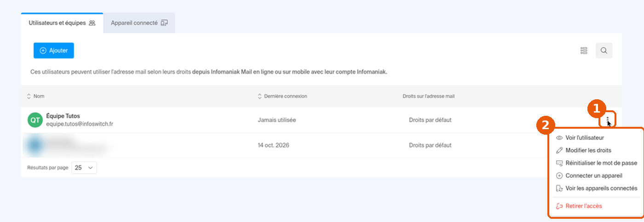Open the three-dot menu for Équipe Tutos
Image resolution: width=644 pixels, height=222 pixels.
click(608, 120)
